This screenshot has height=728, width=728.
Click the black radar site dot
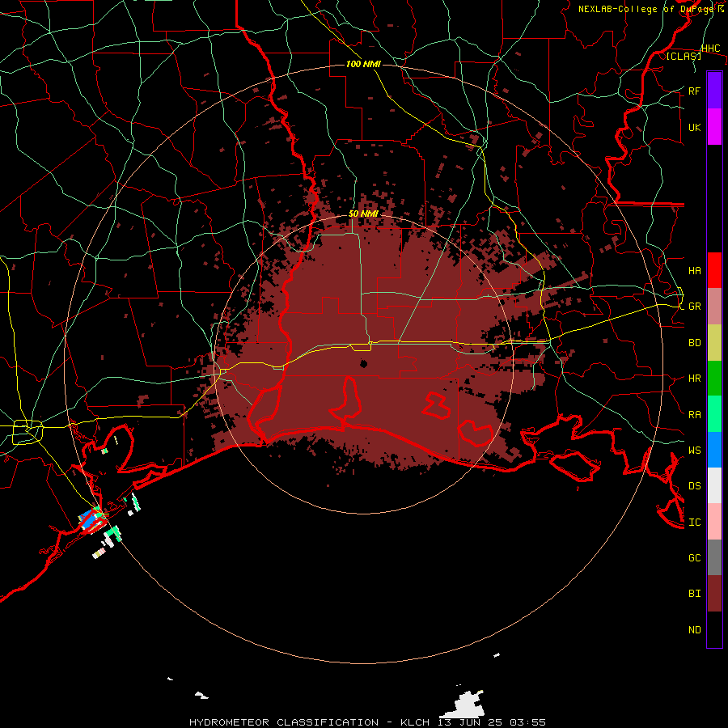(x=363, y=363)
